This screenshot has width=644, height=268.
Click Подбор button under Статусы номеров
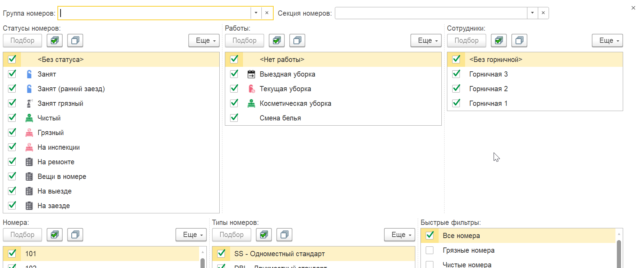[23, 40]
